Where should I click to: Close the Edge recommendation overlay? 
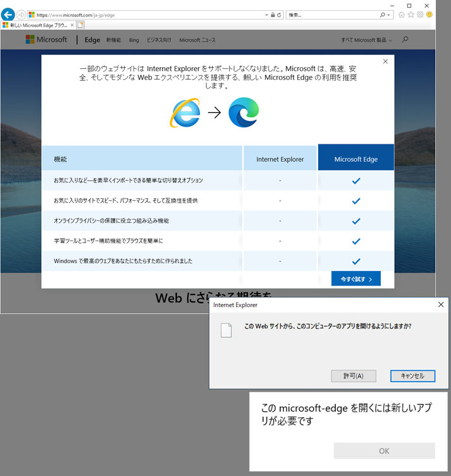(x=385, y=61)
